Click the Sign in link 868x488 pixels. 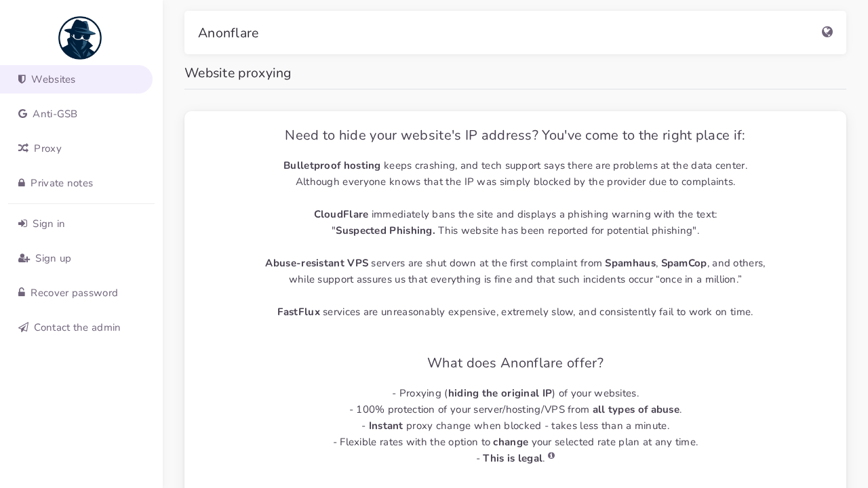click(x=49, y=224)
